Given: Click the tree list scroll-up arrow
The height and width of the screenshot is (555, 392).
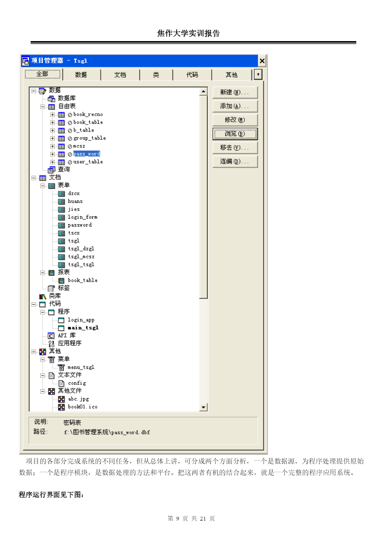Looking at the screenshot, I should pos(203,92).
